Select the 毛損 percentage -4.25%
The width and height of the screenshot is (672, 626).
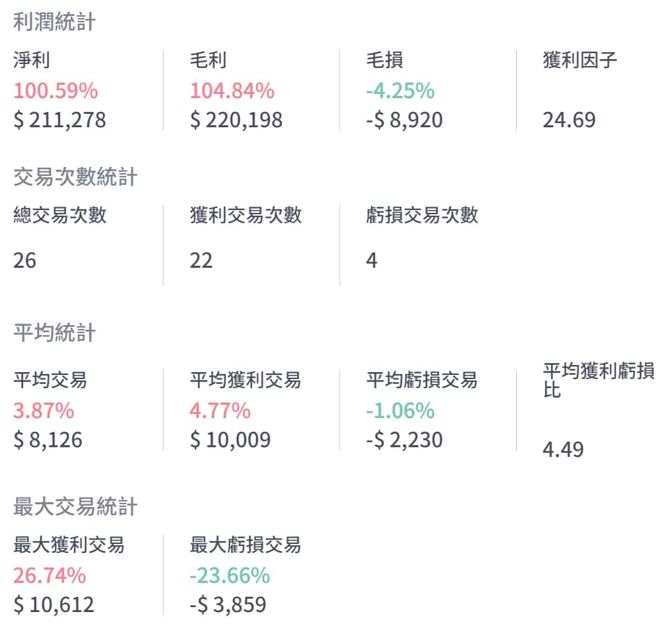(400, 90)
